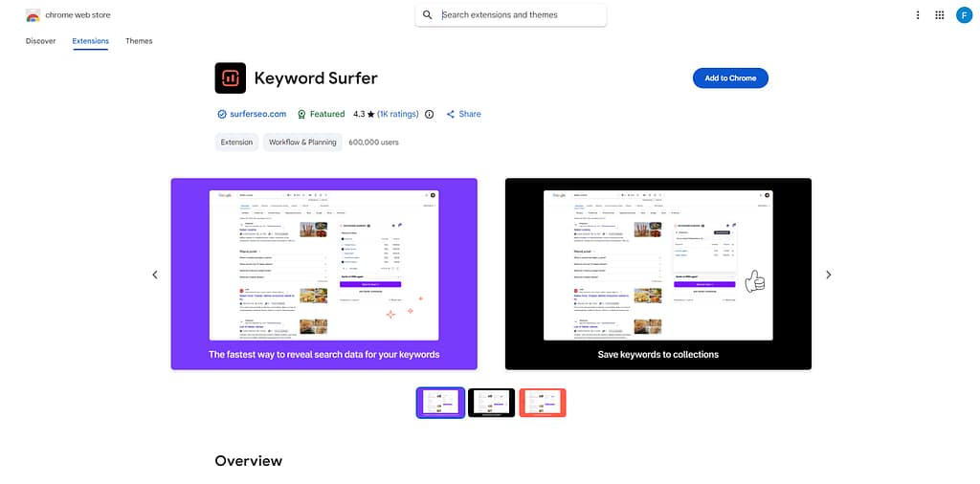Click the ratings info circle icon
The width and height of the screenshot is (980, 484).
click(x=430, y=114)
